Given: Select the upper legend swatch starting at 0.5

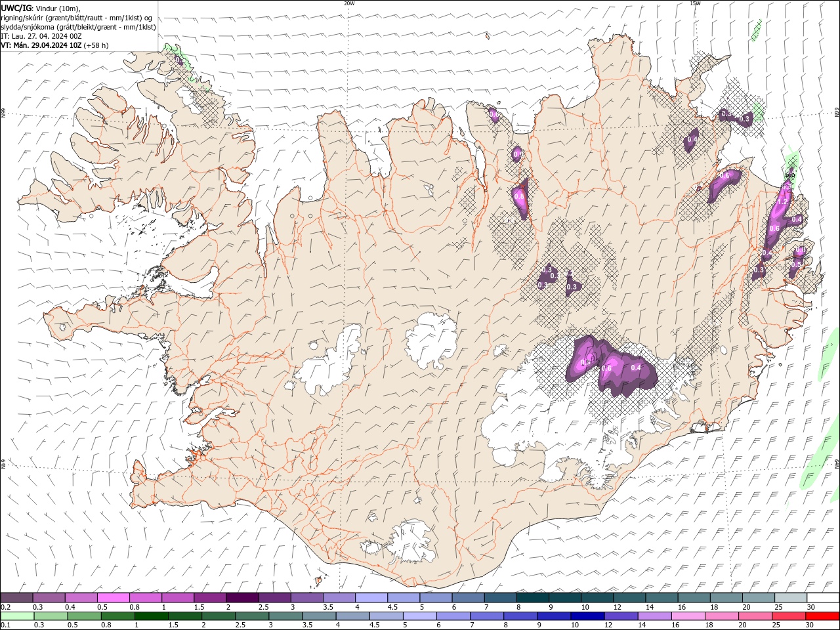Looking at the screenshot, I should [x=113, y=598].
